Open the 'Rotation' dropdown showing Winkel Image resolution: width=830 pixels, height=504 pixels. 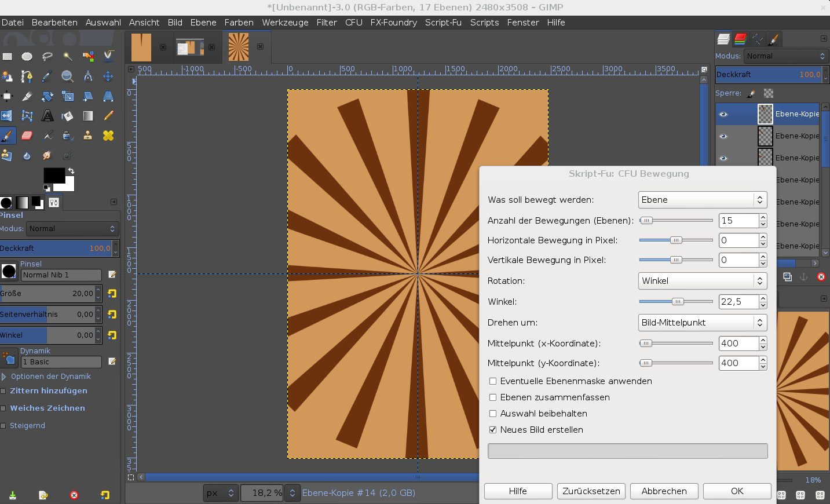point(702,281)
